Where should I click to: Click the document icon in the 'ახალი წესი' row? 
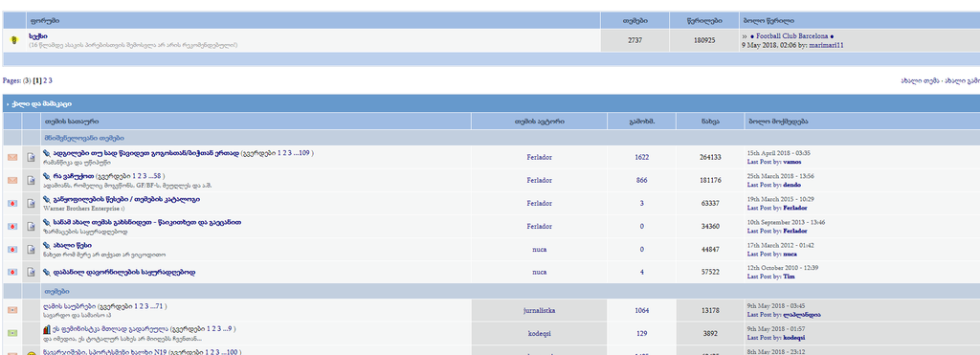32,250
